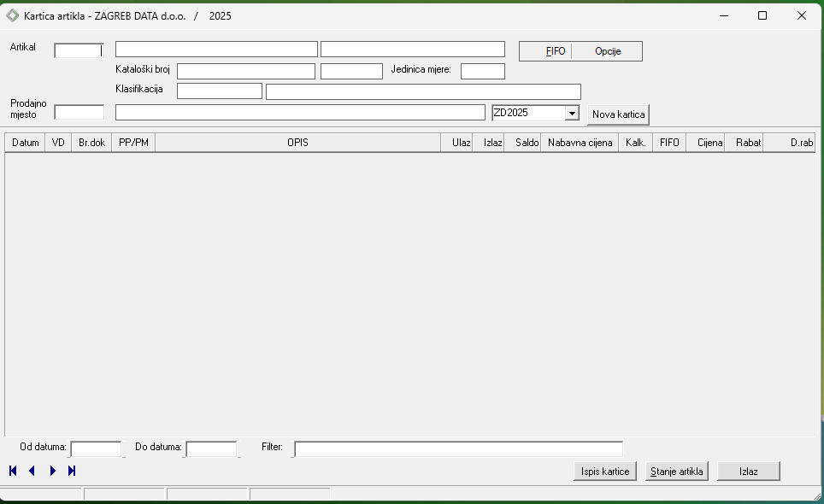Click the Nabavna cijena column header
The height and width of the screenshot is (504, 824).
(x=580, y=143)
